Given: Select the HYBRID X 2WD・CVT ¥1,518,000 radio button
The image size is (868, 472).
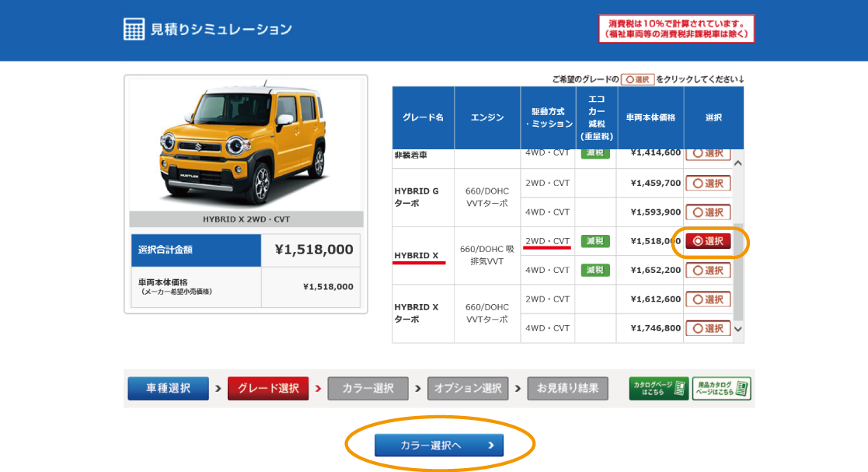Looking at the screenshot, I should 708,241.
